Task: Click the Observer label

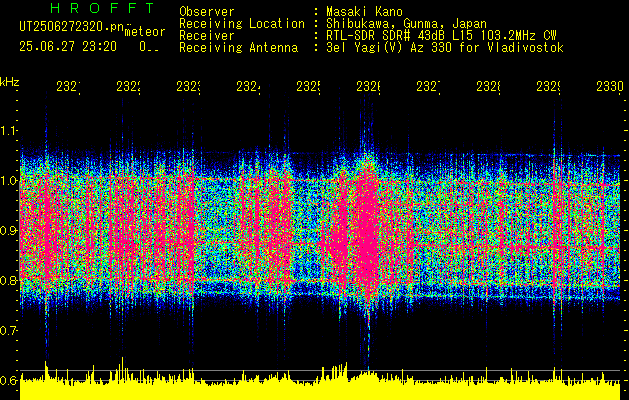Action: (x=207, y=12)
